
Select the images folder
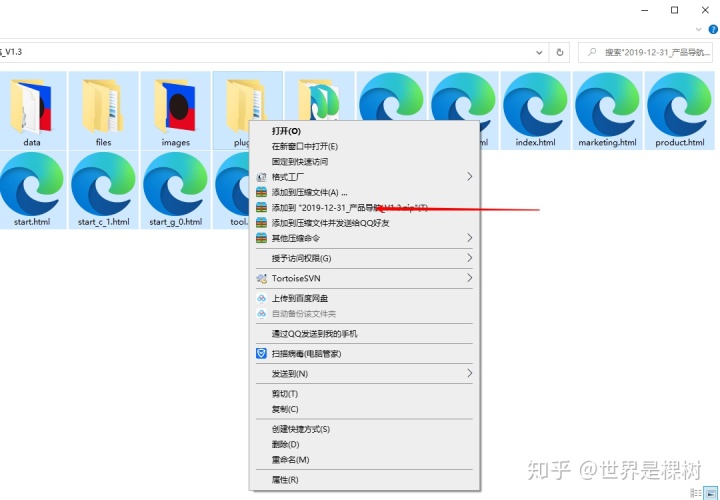pyautogui.click(x=175, y=111)
